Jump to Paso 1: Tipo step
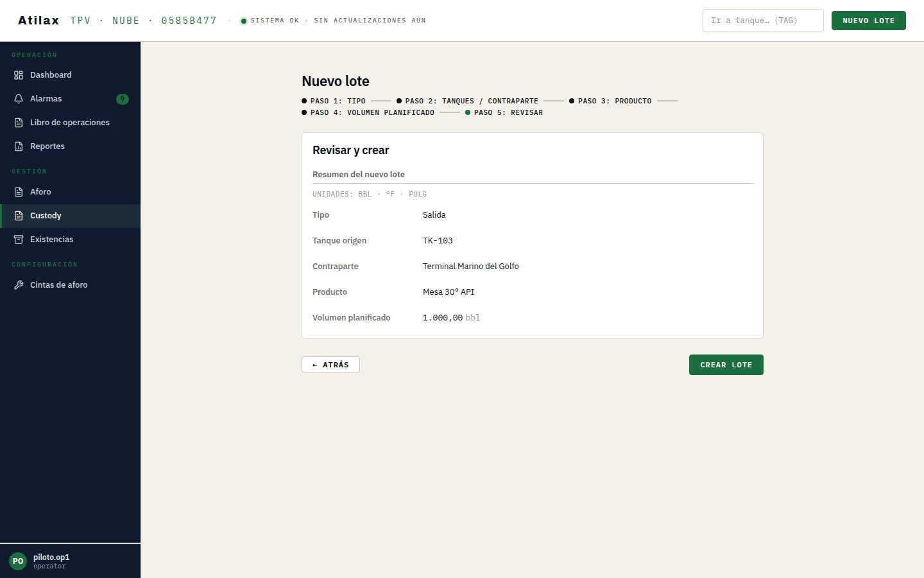 coord(334,101)
